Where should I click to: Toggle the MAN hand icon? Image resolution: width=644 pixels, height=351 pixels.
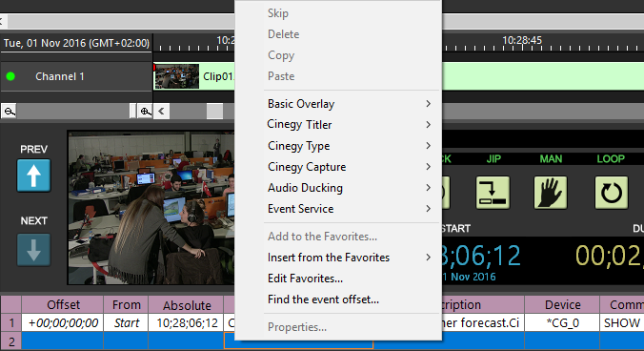point(551,193)
